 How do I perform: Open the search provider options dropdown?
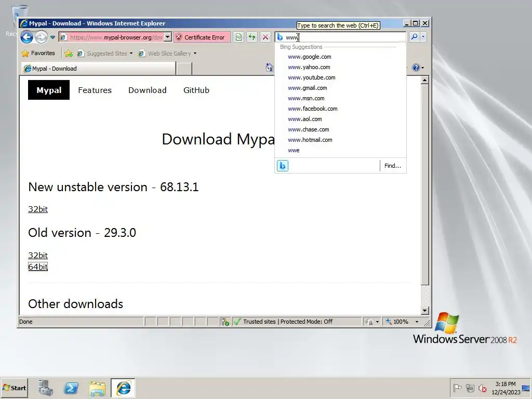coord(423,37)
